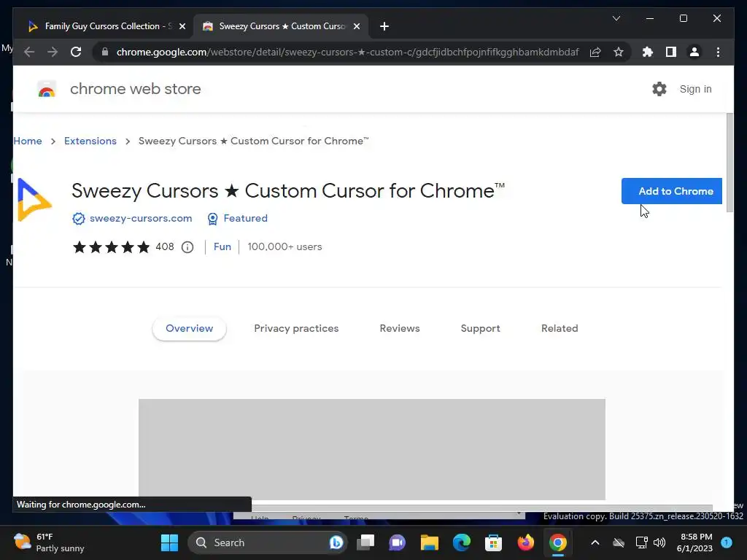This screenshot has width=747, height=560.
Task: Click the extension preview image placeholder
Action: click(371, 449)
